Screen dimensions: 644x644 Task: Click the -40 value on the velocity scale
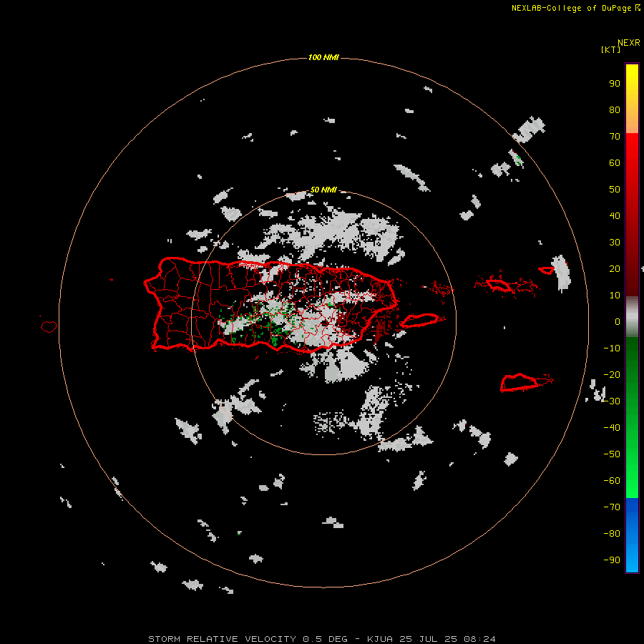612,428
